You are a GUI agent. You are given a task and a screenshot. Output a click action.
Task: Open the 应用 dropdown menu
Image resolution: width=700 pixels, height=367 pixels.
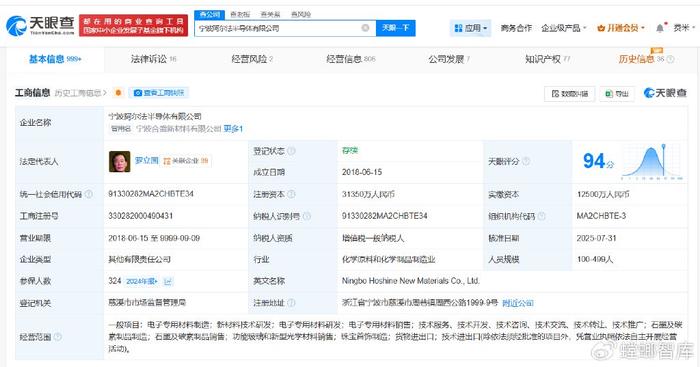click(470, 28)
